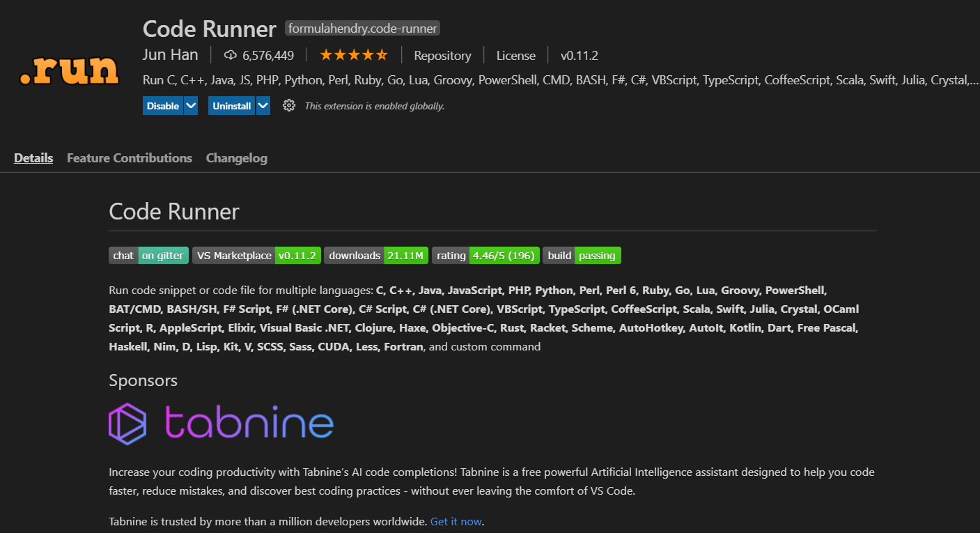Open the extension Repository link
Viewport: 980px width, 533px height.
point(443,54)
